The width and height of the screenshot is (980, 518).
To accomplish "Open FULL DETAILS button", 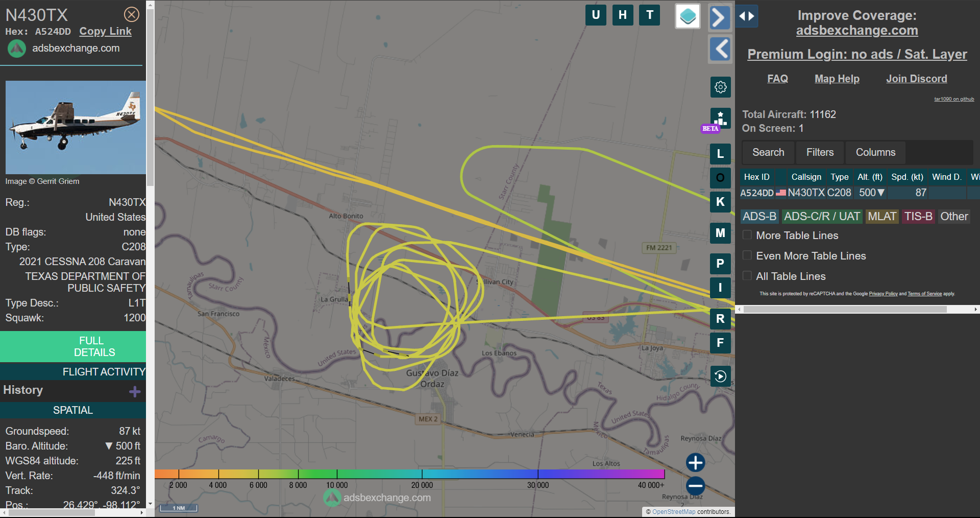I will click(73, 346).
